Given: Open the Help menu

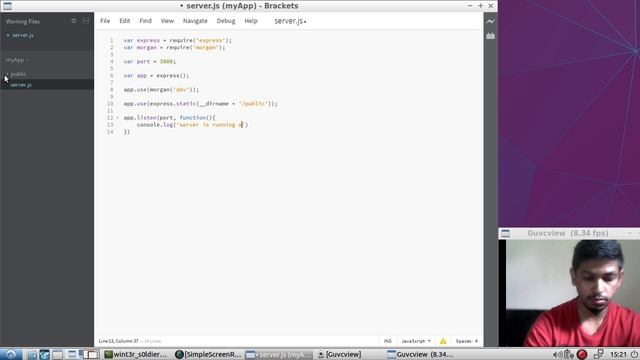Looking at the screenshot, I should click(x=251, y=21).
